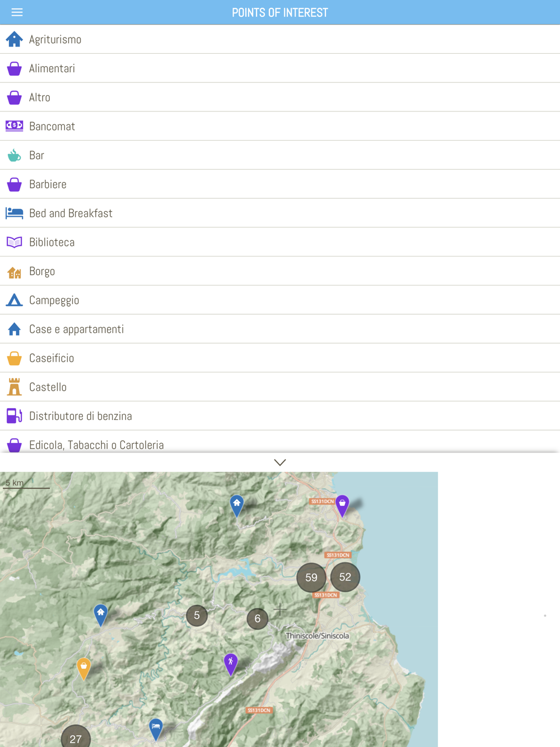Screen dimensions: 560x747
Task: Select Agriturismo category
Action: tap(55, 40)
